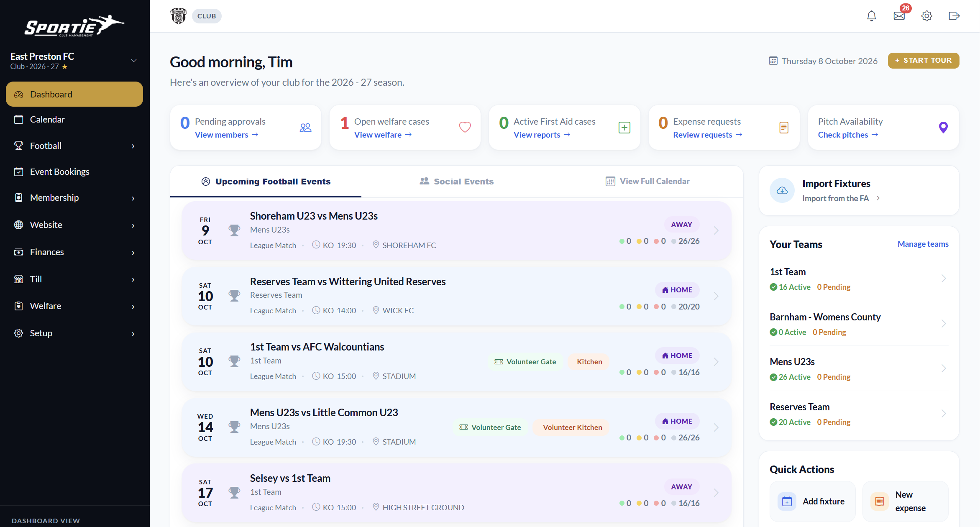This screenshot has width=980, height=527.
Task: Click the First Aid plus icon
Action: [x=624, y=128]
